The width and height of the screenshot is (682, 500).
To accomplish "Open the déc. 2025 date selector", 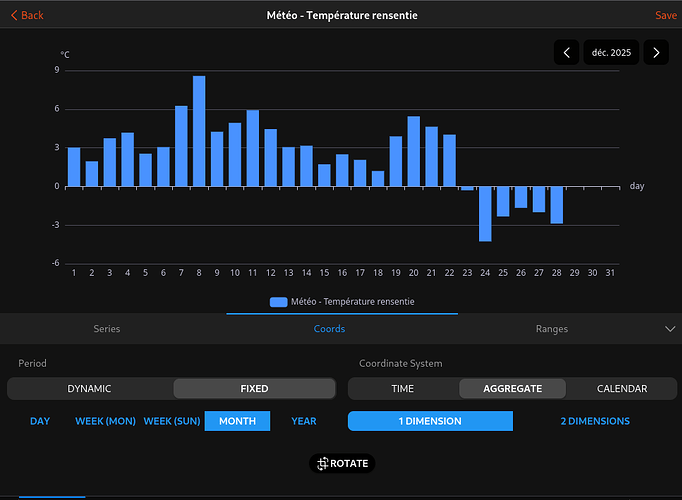I will 611,53.
